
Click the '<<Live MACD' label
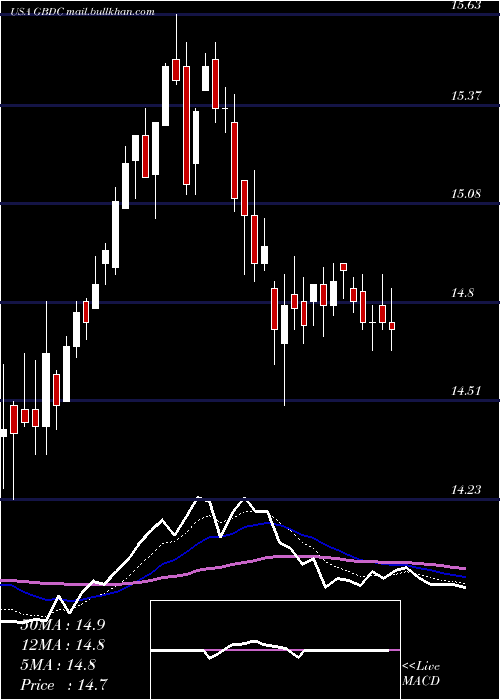tap(421, 673)
